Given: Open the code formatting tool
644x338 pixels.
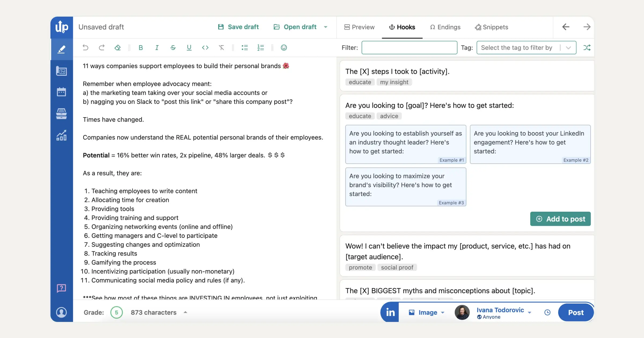Looking at the screenshot, I should [x=205, y=47].
